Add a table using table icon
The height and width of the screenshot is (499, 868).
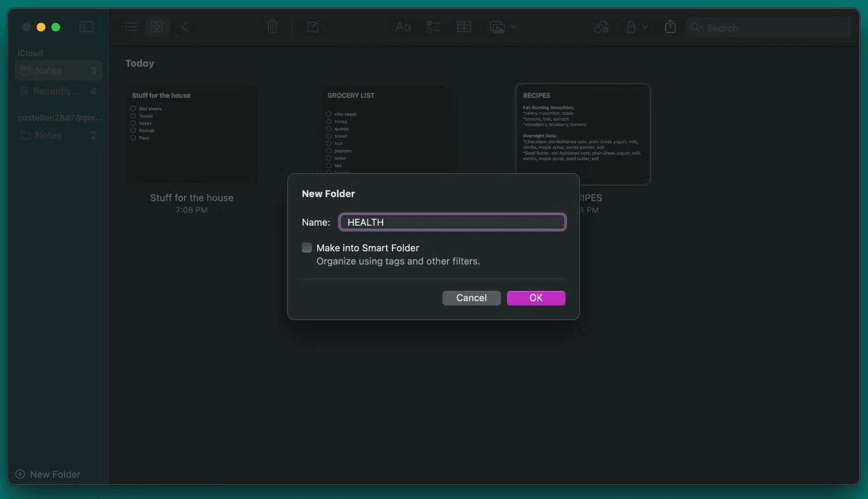pyautogui.click(x=464, y=27)
